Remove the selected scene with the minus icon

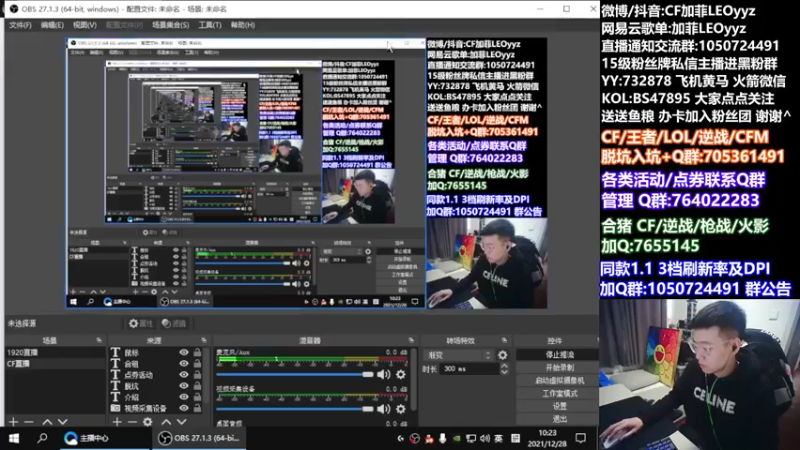pyautogui.click(x=29, y=422)
